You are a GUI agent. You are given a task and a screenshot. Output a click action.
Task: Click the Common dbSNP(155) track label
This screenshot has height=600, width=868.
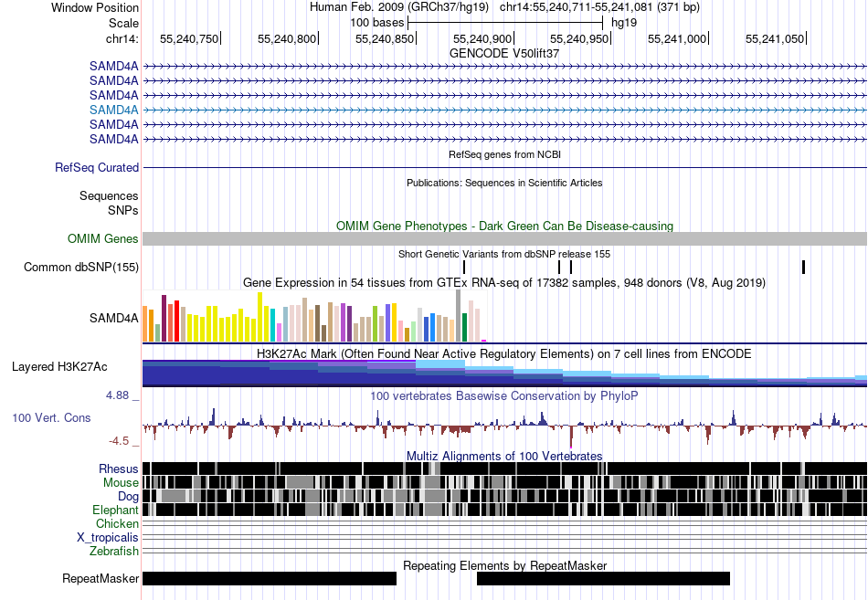pyautogui.click(x=80, y=267)
